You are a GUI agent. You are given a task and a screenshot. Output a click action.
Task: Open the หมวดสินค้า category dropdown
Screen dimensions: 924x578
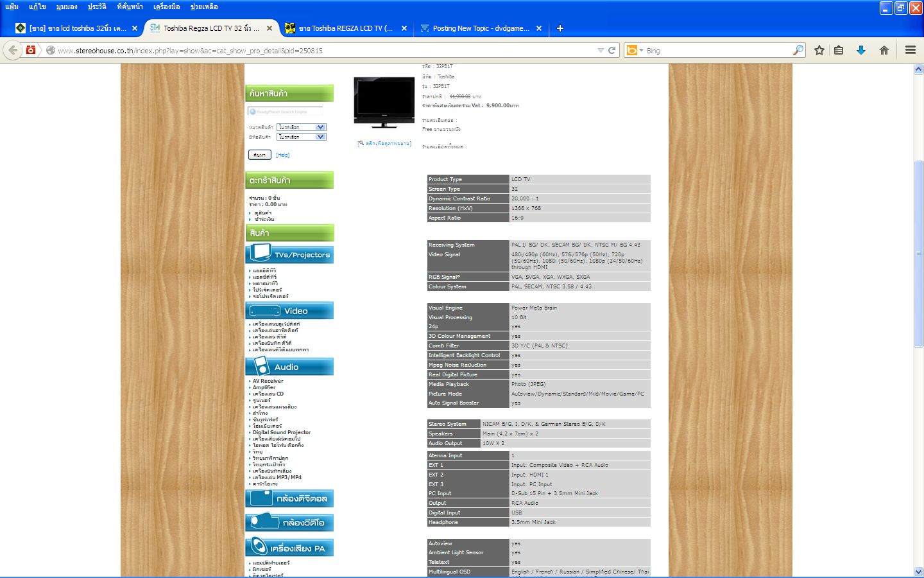pos(302,127)
